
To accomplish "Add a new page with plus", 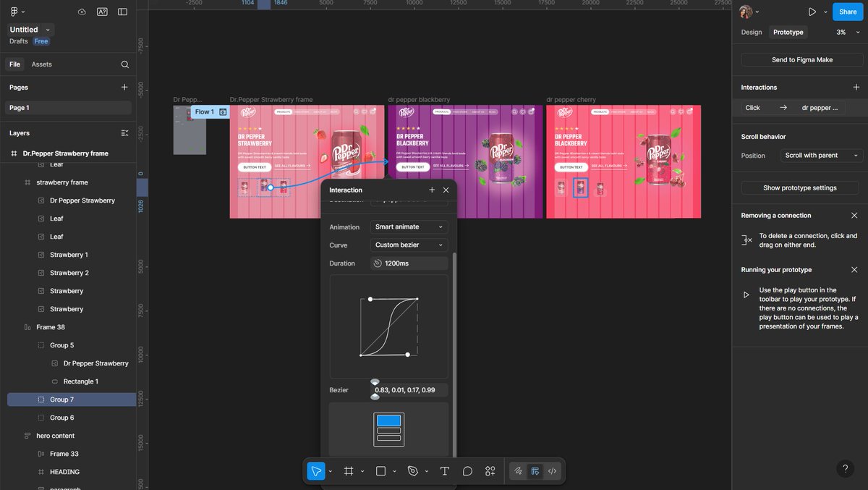I will pyautogui.click(x=124, y=87).
